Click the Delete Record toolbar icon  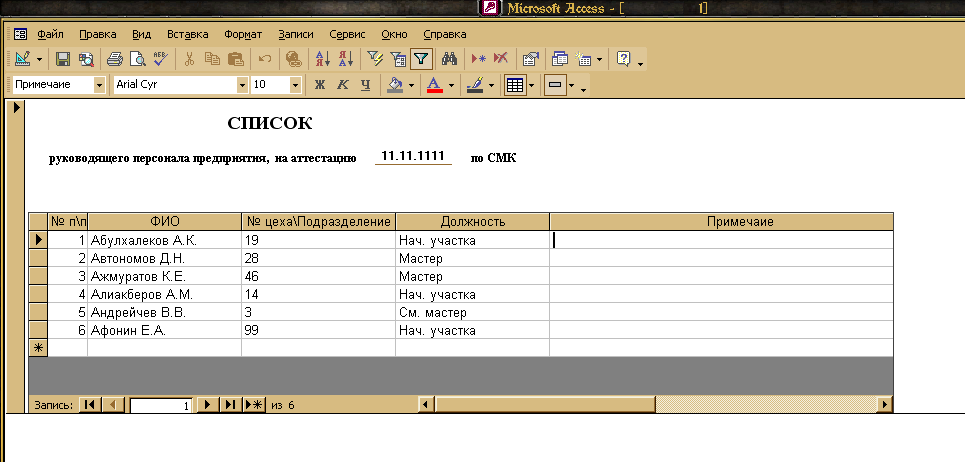click(x=501, y=59)
